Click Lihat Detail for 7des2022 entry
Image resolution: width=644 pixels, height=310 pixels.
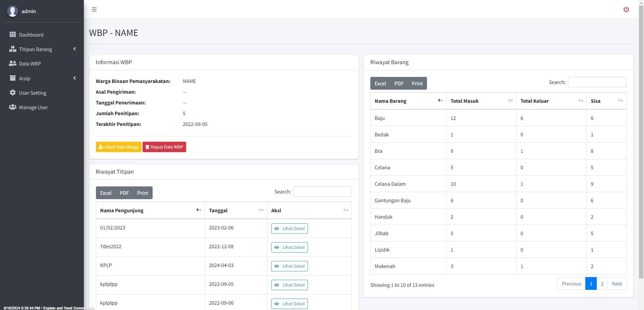click(289, 247)
